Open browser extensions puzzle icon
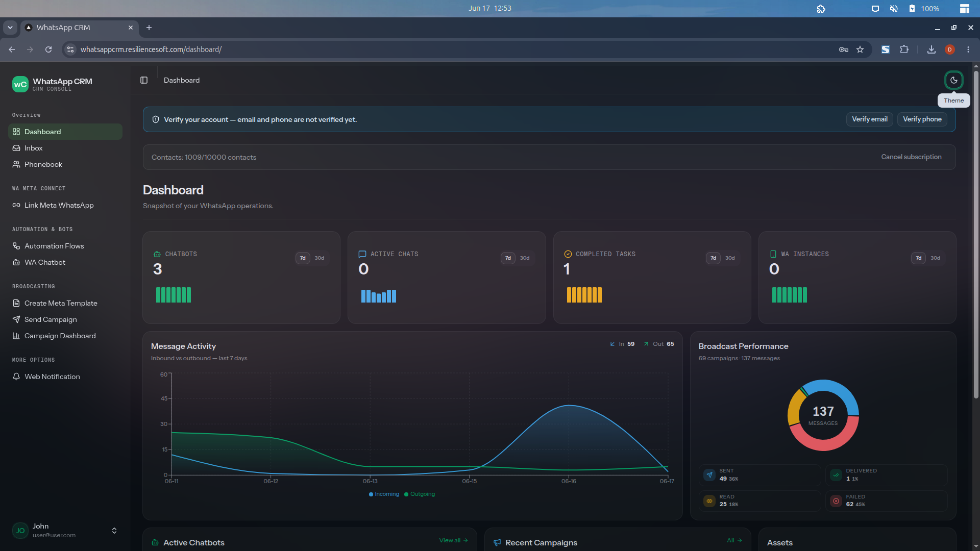This screenshot has width=980, height=551. (x=904, y=49)
